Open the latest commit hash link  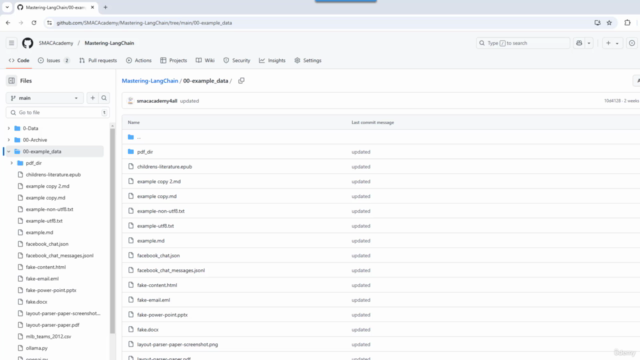(x=612, y=101)
